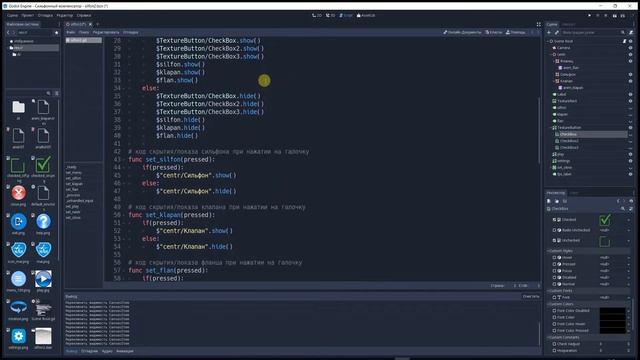Open the script editor Файл menu
Viewport: 640px width, 360px height.
click(x=71, y=32)
